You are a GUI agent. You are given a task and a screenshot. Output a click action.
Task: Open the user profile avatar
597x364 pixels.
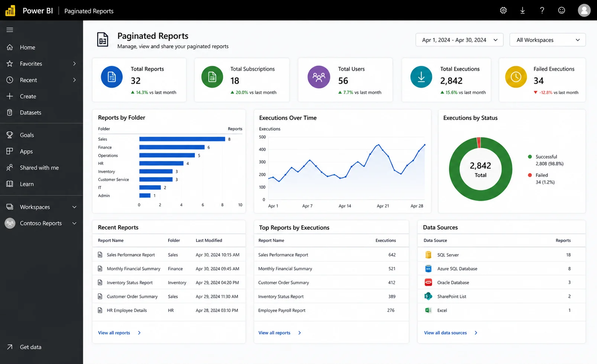coord(584,10)
